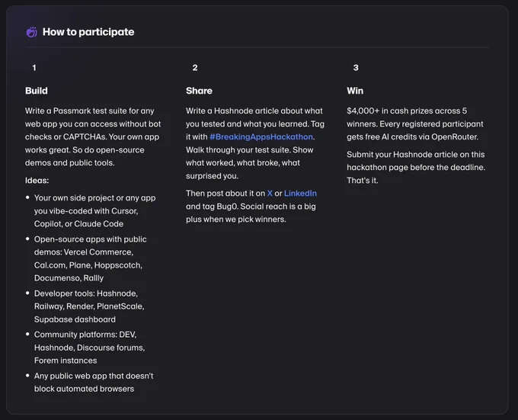Click the 'Any public web app' bullet

[94, 383]
